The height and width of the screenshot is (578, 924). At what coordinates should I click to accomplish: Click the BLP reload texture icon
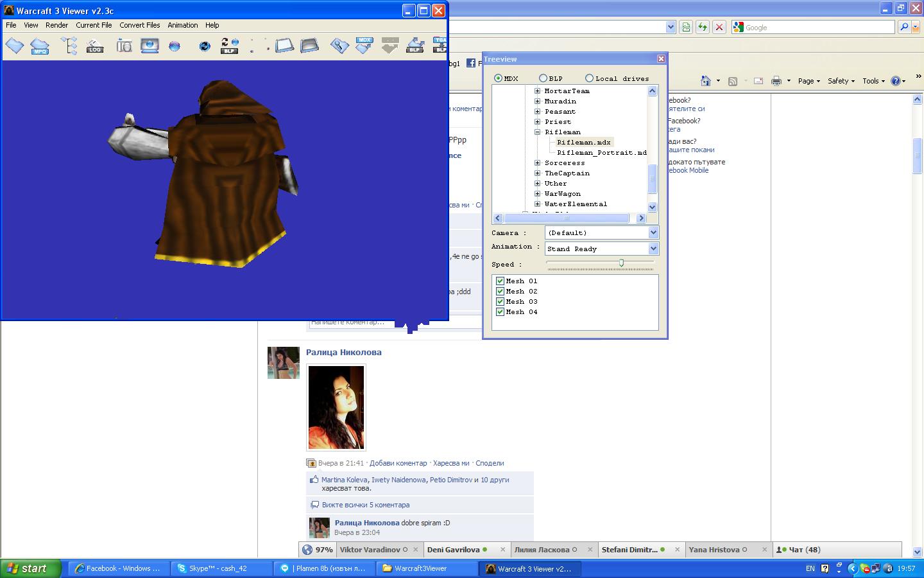click(229, 46)
